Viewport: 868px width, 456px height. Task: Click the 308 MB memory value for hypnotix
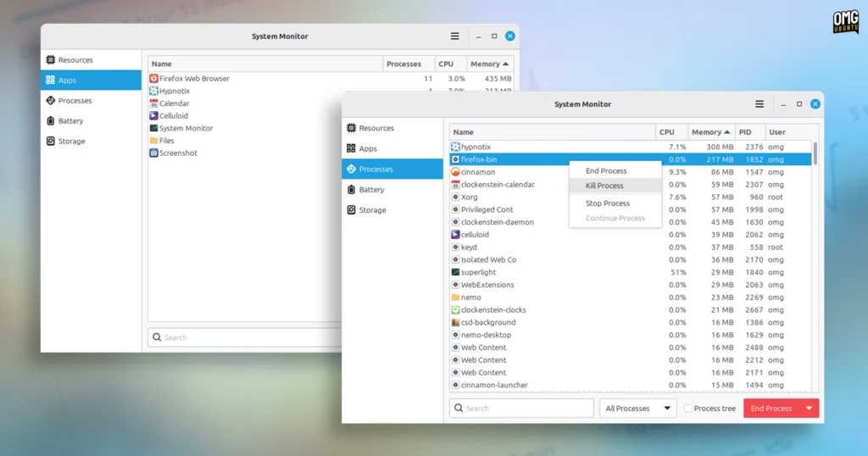(720, 147)
